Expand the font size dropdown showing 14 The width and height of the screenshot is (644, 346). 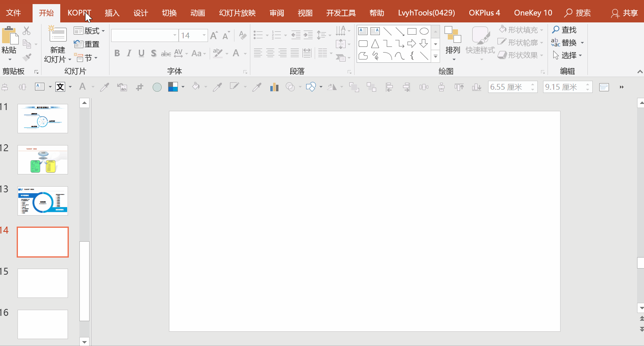(204, 35)
